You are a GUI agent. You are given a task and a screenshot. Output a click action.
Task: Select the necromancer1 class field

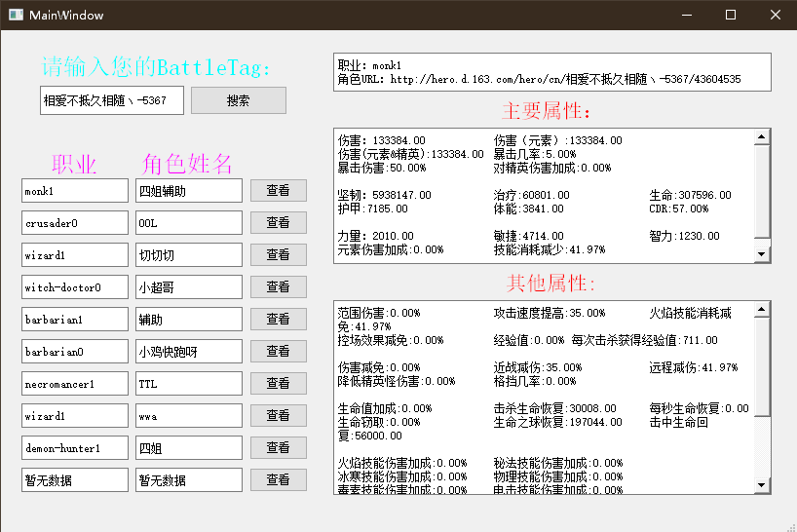(75, 383)
